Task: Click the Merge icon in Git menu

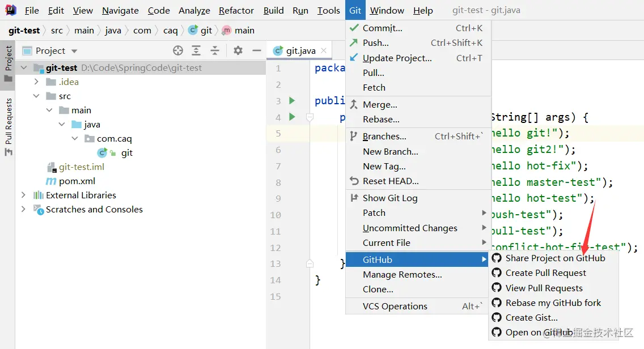Action: [354, 104]
